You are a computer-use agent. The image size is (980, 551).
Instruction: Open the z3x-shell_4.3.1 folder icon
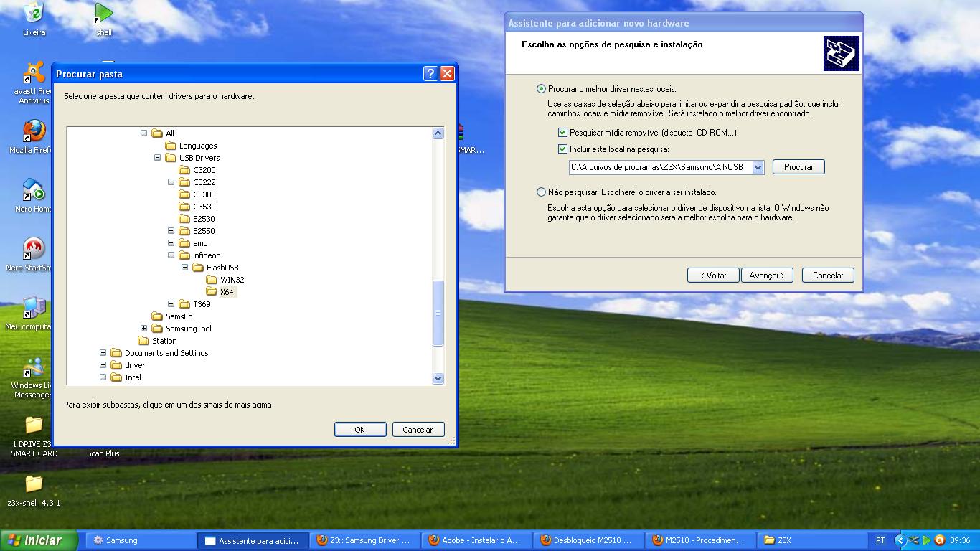coord(34,485)
